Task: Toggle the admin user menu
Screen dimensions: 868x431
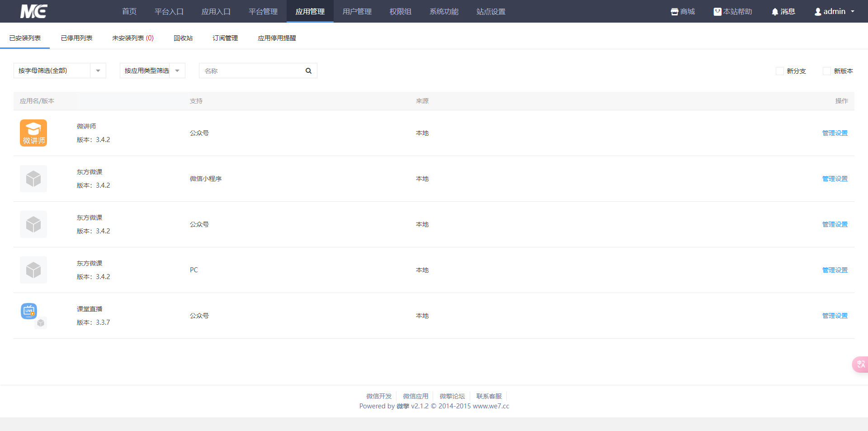Action: 833,11
